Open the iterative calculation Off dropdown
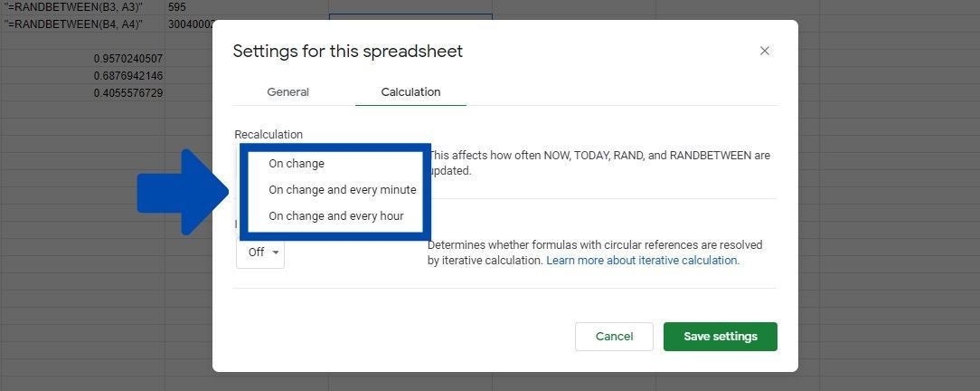 (260, 253)
